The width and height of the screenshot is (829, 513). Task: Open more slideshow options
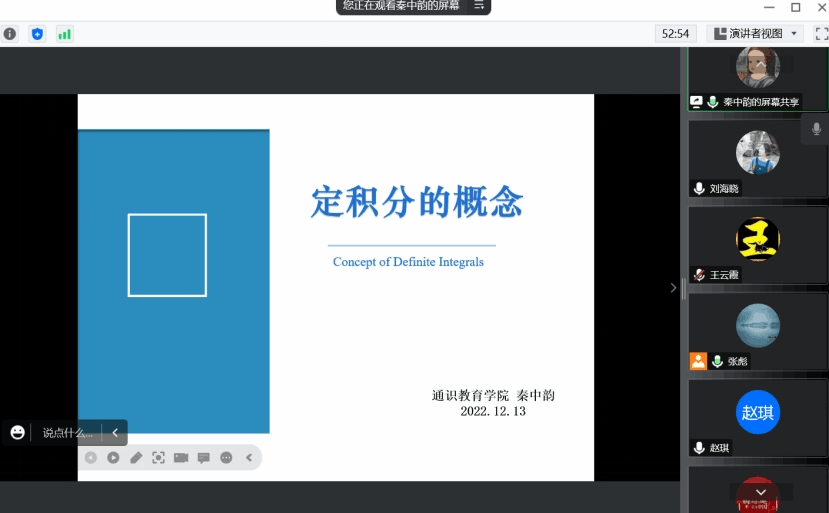226,457
